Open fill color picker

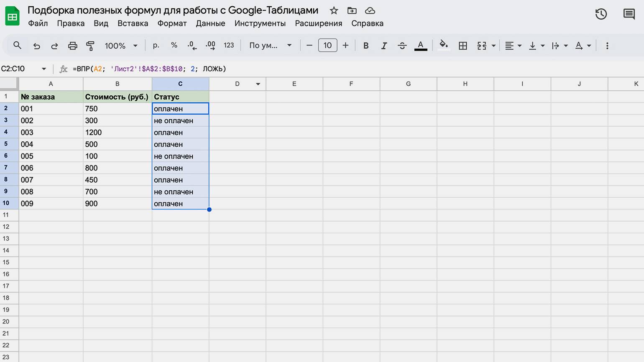coord(444,45)
